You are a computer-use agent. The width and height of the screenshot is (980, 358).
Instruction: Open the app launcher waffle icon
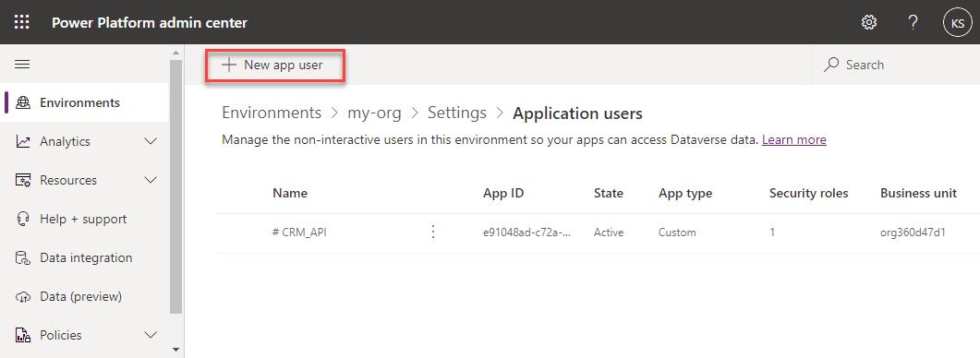coord(22,22)
